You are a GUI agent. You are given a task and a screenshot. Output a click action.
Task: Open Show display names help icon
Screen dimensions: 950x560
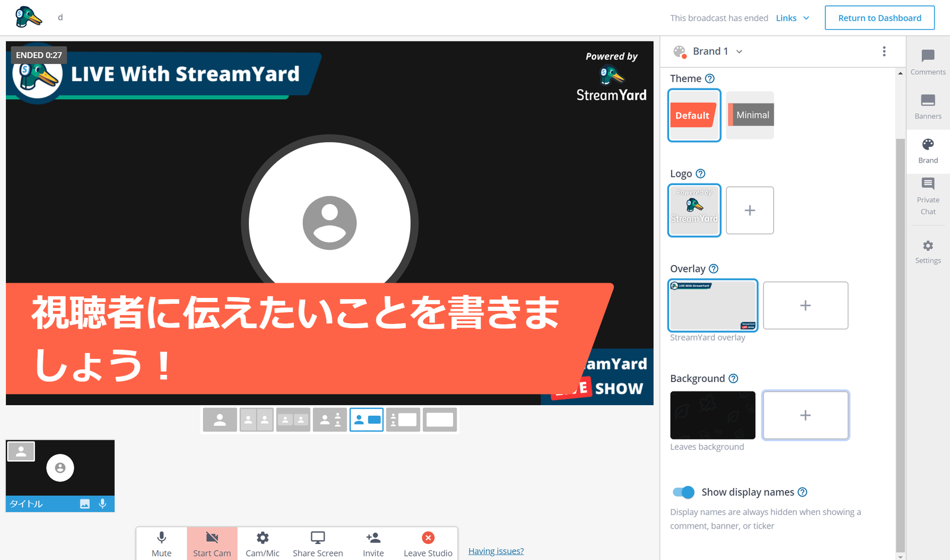point(803,492)
